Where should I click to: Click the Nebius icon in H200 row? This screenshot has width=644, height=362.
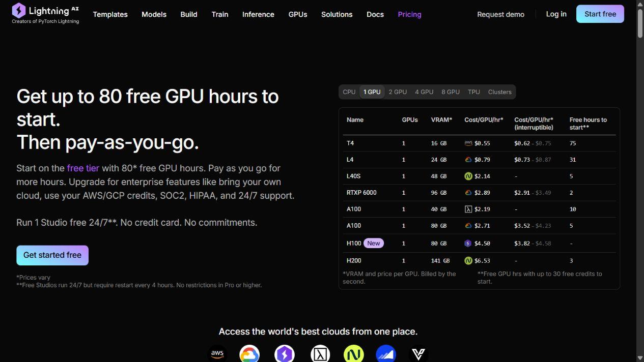coord(468,260)
